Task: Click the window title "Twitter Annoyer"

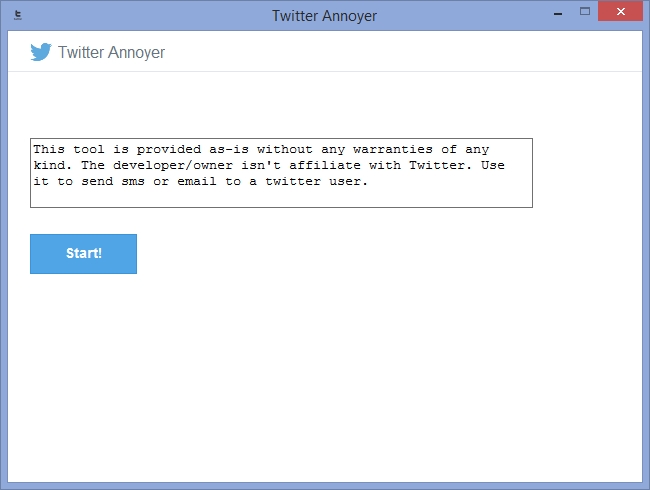Action: click(324, 16)
